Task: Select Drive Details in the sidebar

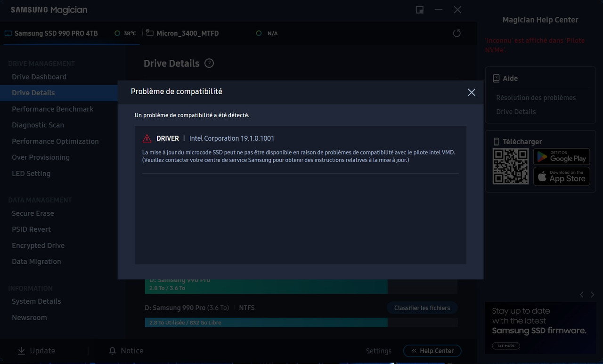Action: coord(33,93)
